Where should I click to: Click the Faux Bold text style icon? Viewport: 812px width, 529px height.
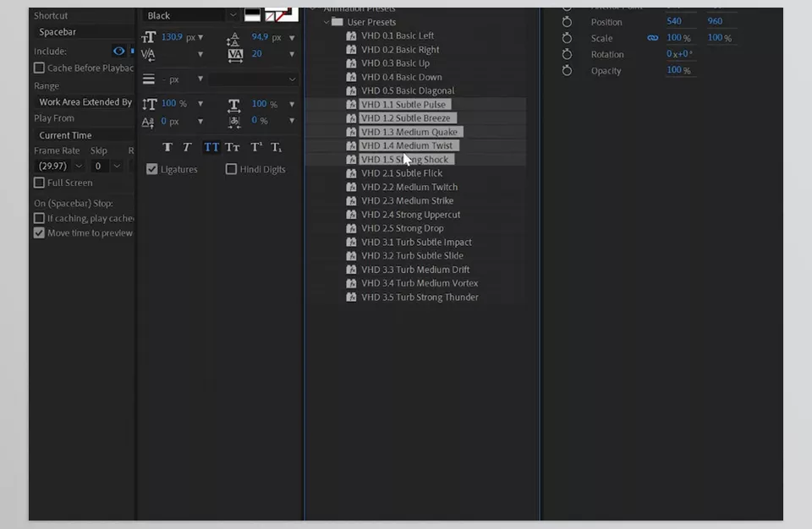tap(167, 148)
